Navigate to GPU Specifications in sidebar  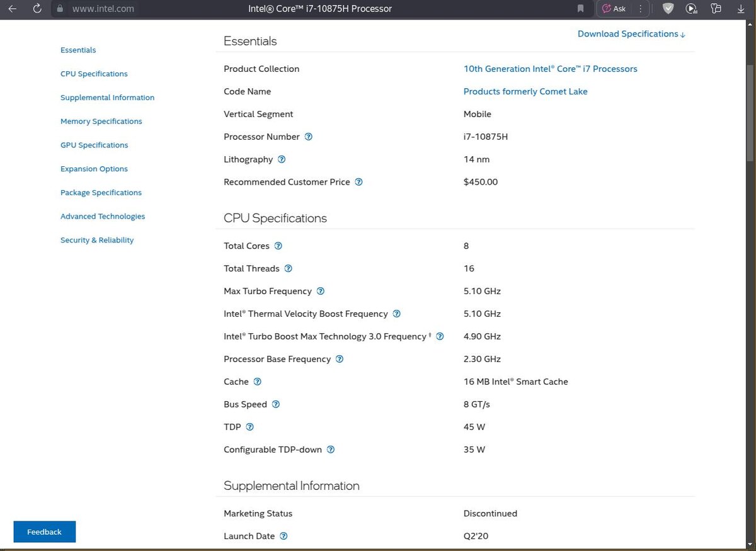point(94,145)
